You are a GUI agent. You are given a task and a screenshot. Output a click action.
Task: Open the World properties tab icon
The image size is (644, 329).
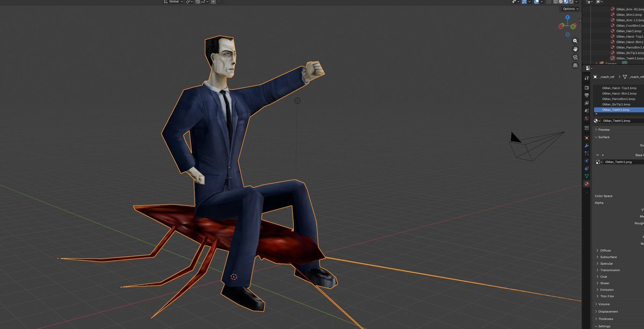[587, 118]
